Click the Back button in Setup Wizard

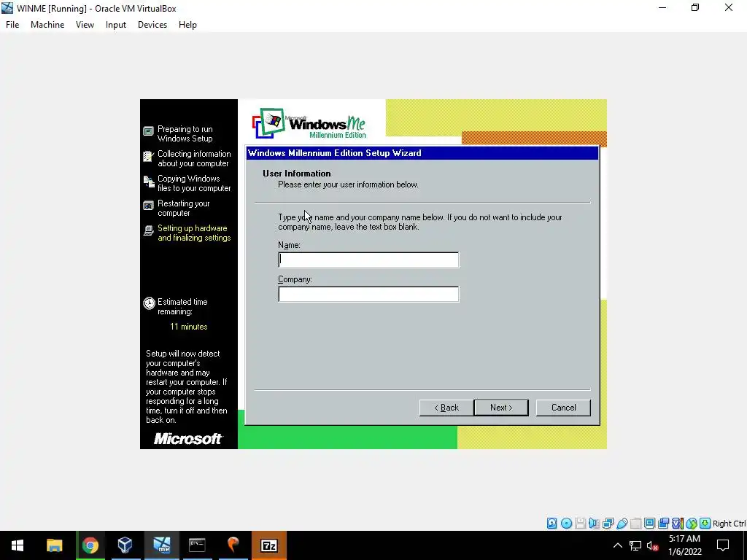[446, 408]
